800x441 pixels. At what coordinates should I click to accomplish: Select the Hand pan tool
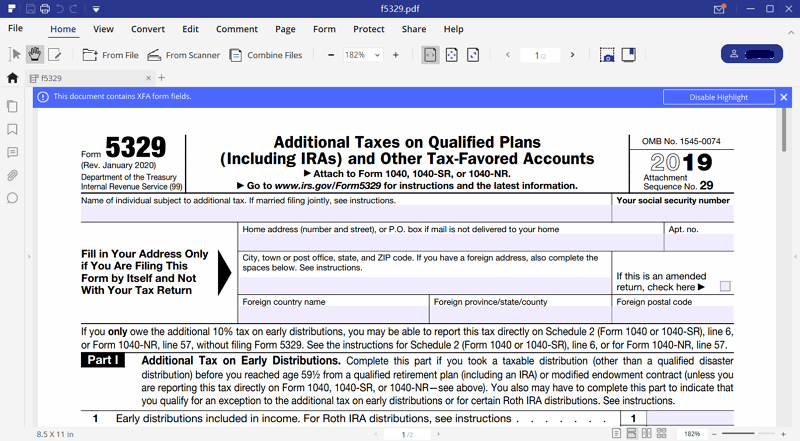click(35, 54)
